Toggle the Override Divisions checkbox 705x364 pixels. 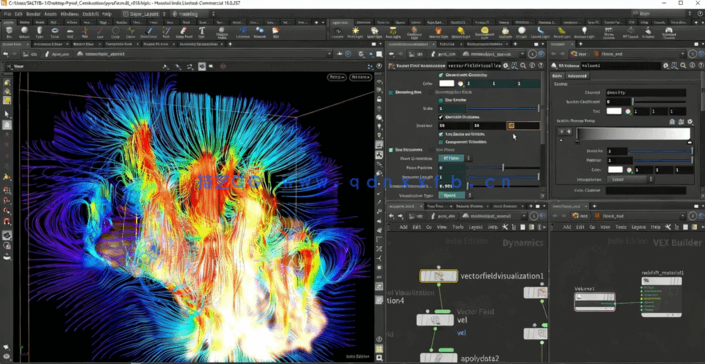pos(441,117)
